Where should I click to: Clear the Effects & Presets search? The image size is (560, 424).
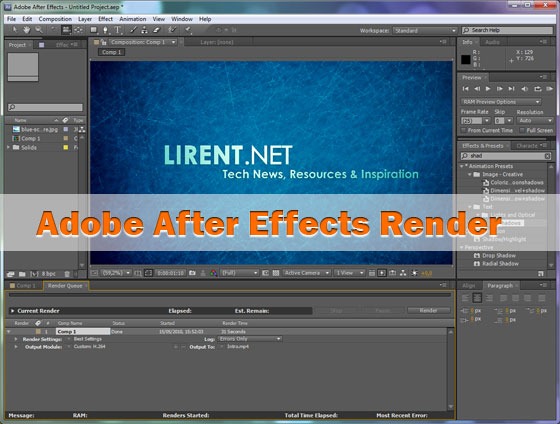[x=548, y=156]
